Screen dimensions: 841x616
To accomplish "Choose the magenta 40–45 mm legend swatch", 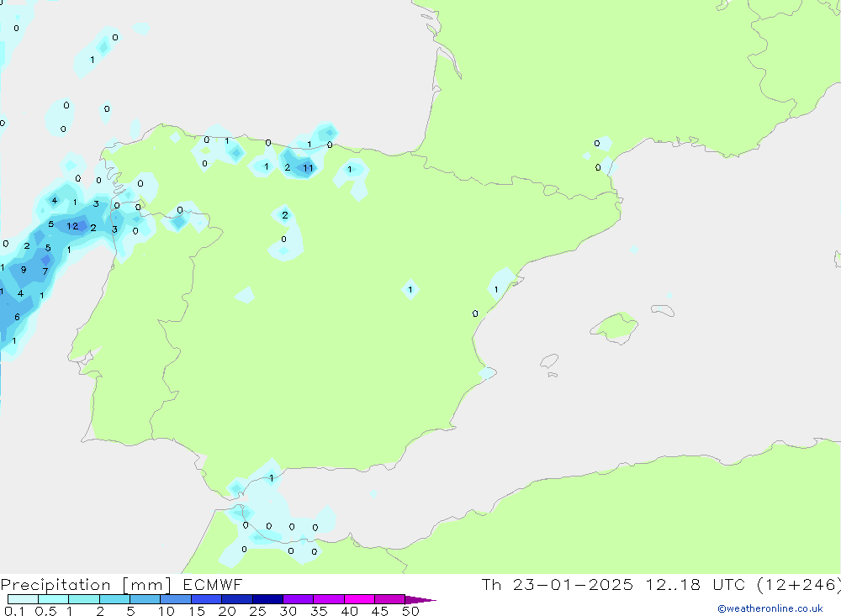I will (x=359, y=599).
